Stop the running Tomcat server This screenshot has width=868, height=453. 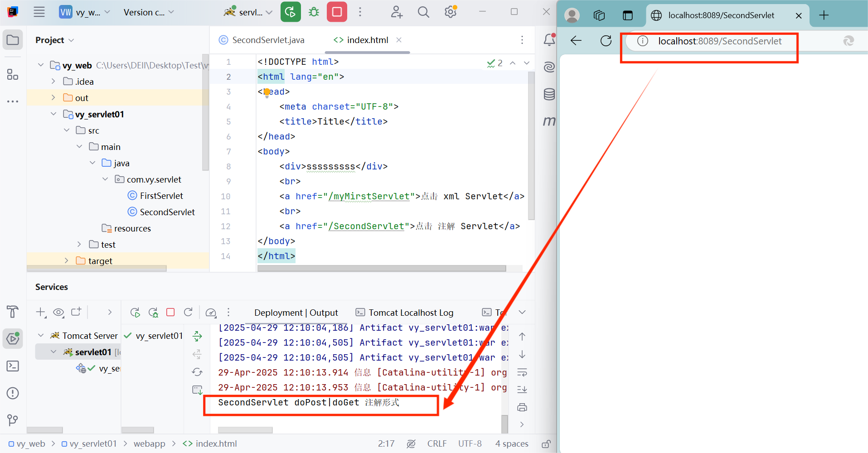click(x=337, y=12)
